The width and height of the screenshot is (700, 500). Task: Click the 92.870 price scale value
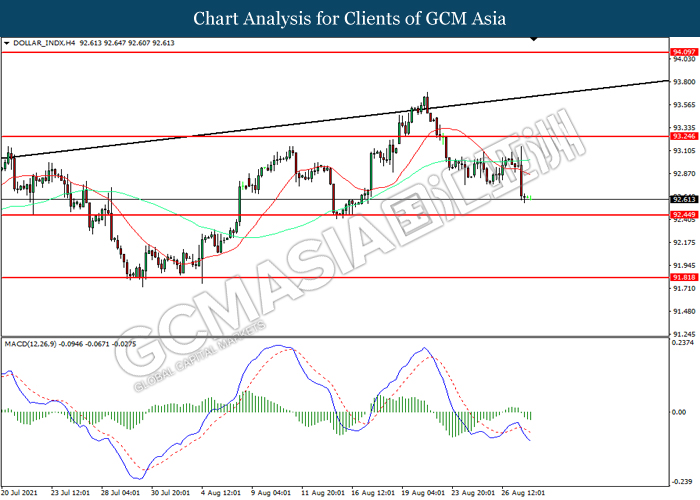[x=684, y=174]
